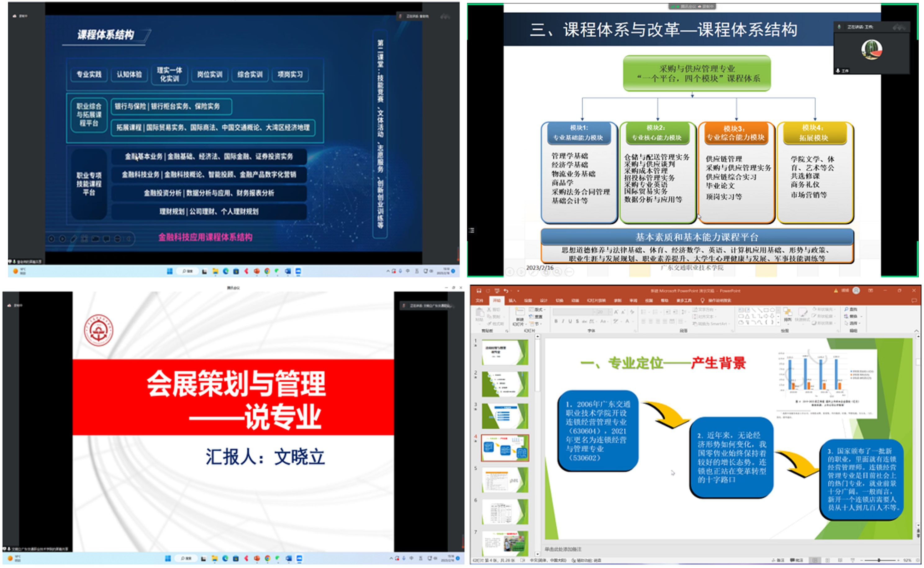Viewport: 924px width, 568px height.
Task: Click the Tell Me search (操作说明搜索) box
Action: tap(716, 301)
